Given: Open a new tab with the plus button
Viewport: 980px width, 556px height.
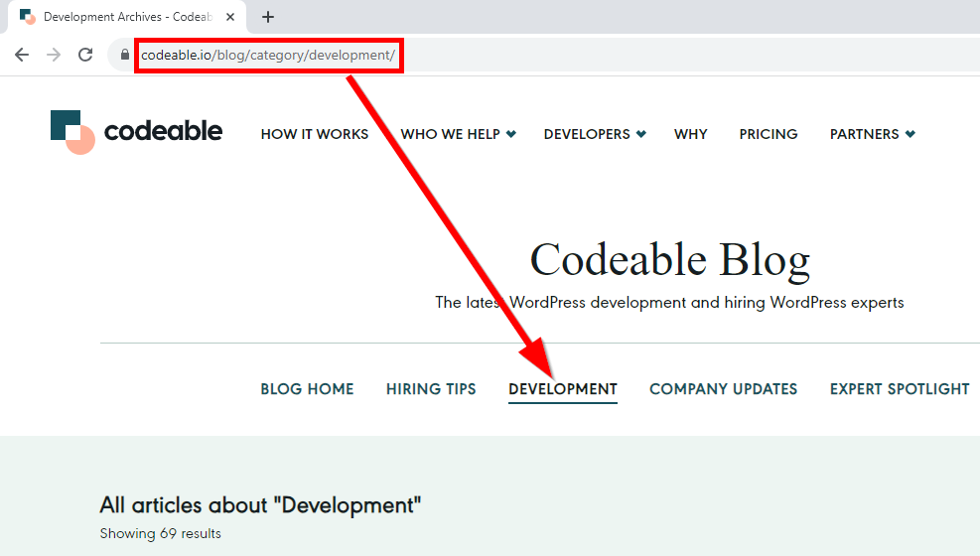Looking at the screenshot, I should [x=268, y=17].
